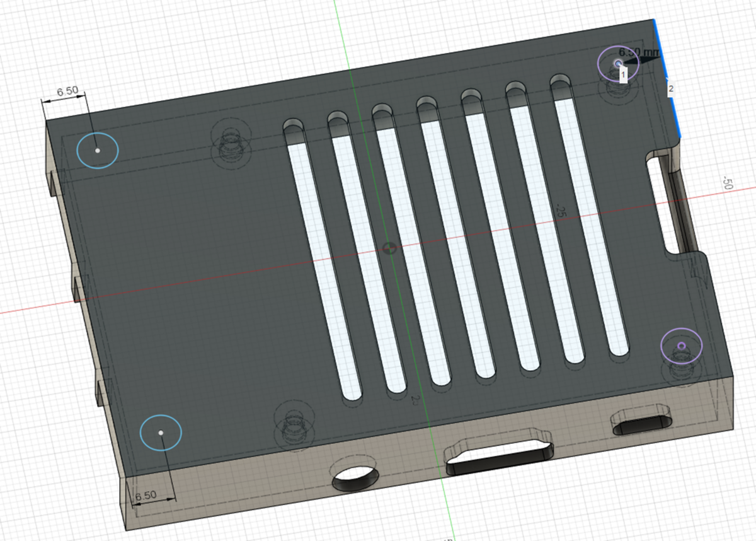Screen dimensions: 756x541
Task: Select the 6.50 dimension above the upper blue circle
Action: coord(67,91)
